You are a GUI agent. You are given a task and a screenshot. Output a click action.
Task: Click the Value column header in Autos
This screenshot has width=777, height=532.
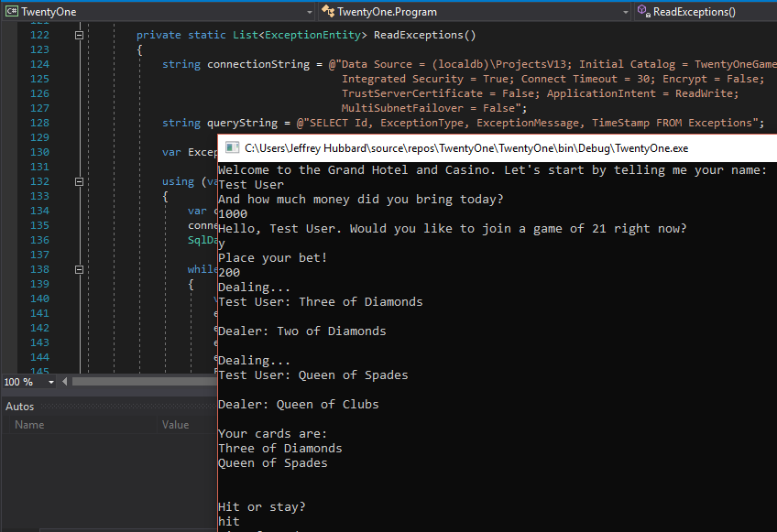point(175,425)
